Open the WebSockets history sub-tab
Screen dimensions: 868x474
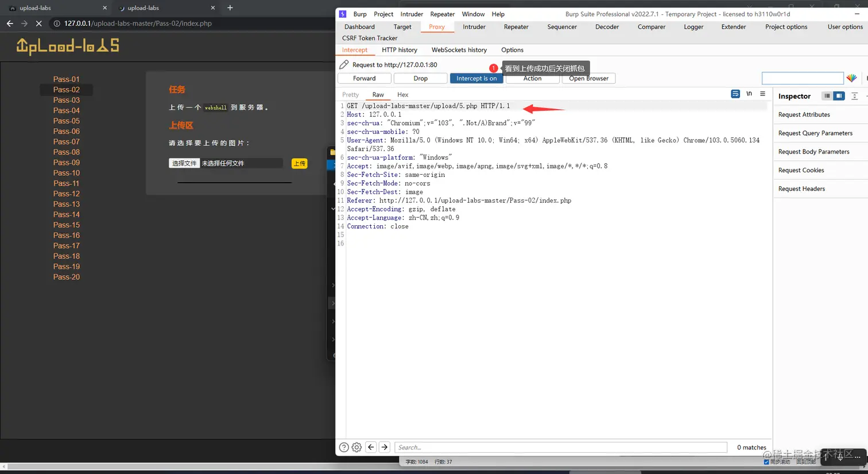pos(459,50)
